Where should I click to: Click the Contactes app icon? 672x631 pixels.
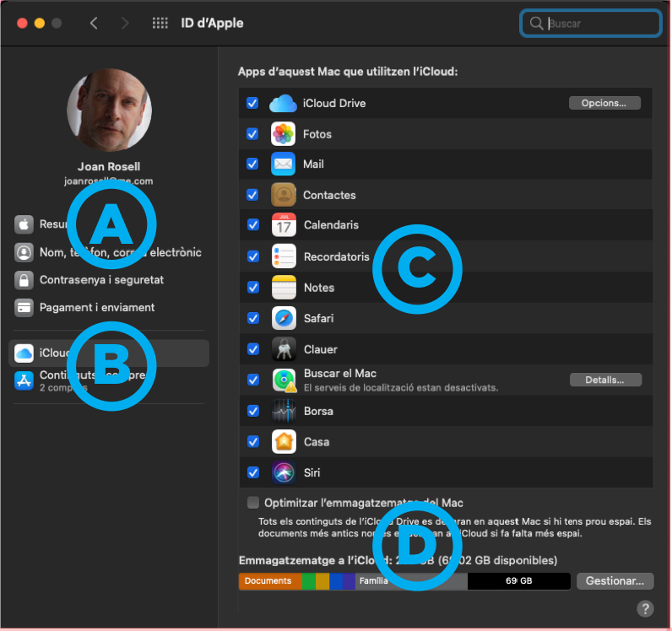tap(283, 195)
